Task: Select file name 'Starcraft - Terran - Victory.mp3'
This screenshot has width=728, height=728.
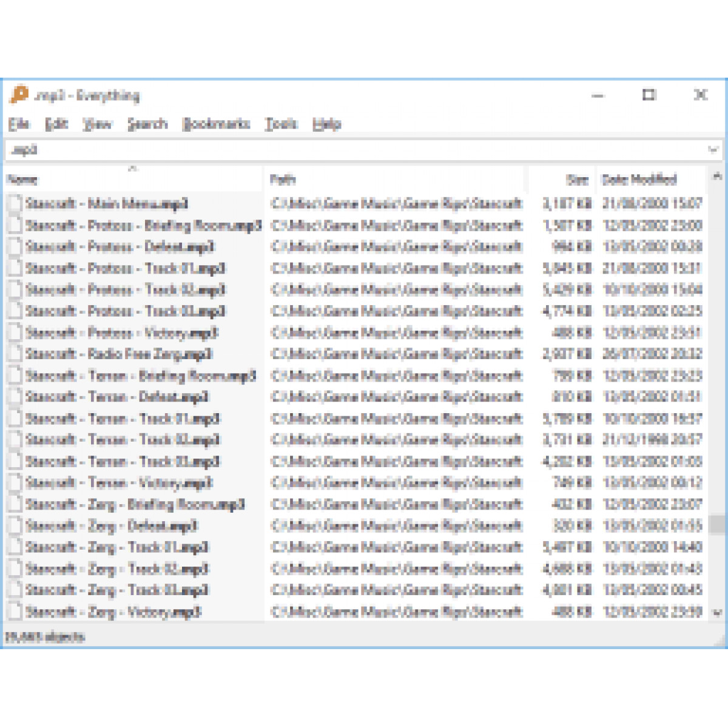Action: (x=119, y=483)
